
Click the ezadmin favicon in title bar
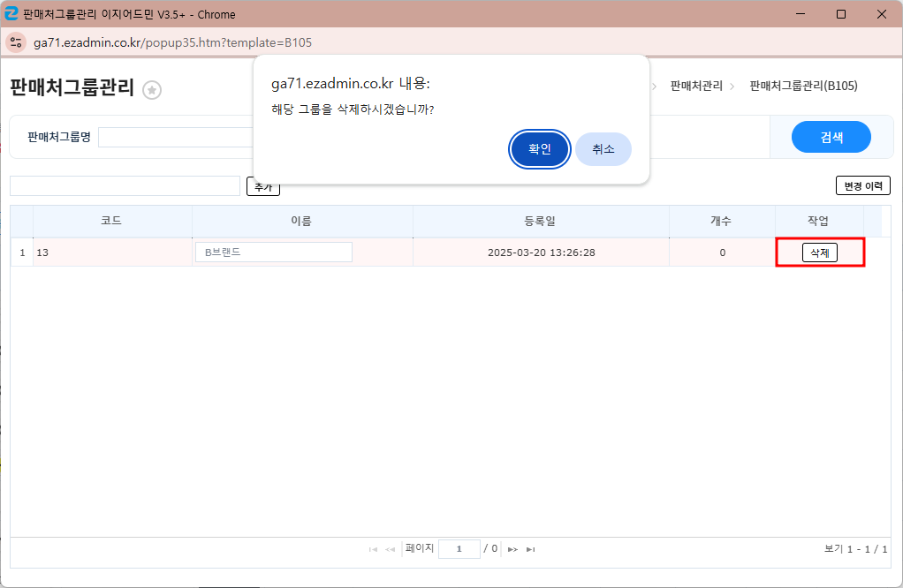click(x=11, y=13)
